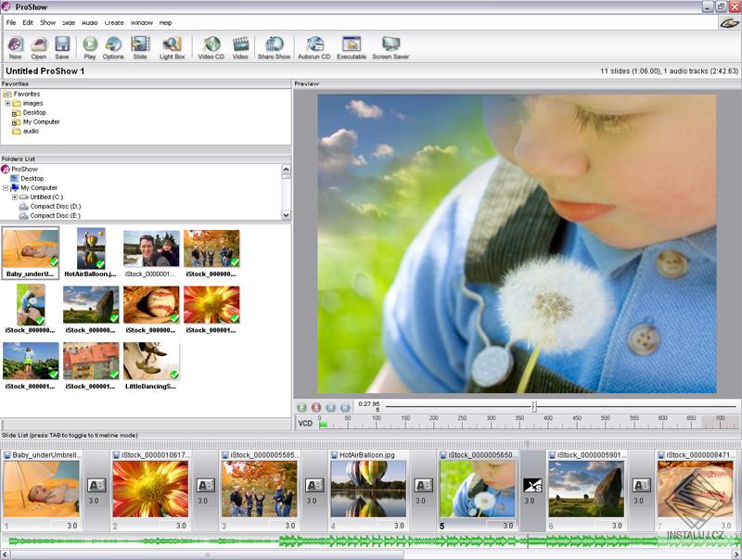Image resolution: width=742 pixels, height=560 pixels.
Task: Select Compact Disc (D:) in Folders List
Action: 56,206
